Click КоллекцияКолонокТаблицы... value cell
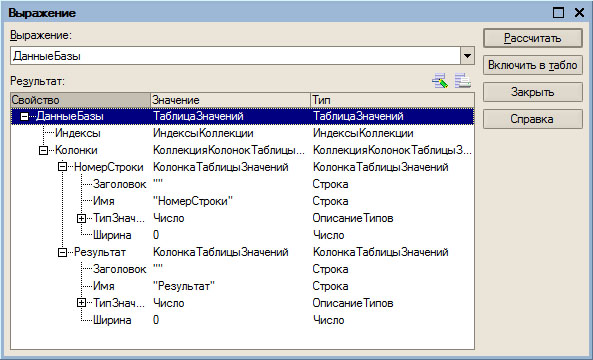The height and width of the screenshot is (360, 593). click(229, 150)
